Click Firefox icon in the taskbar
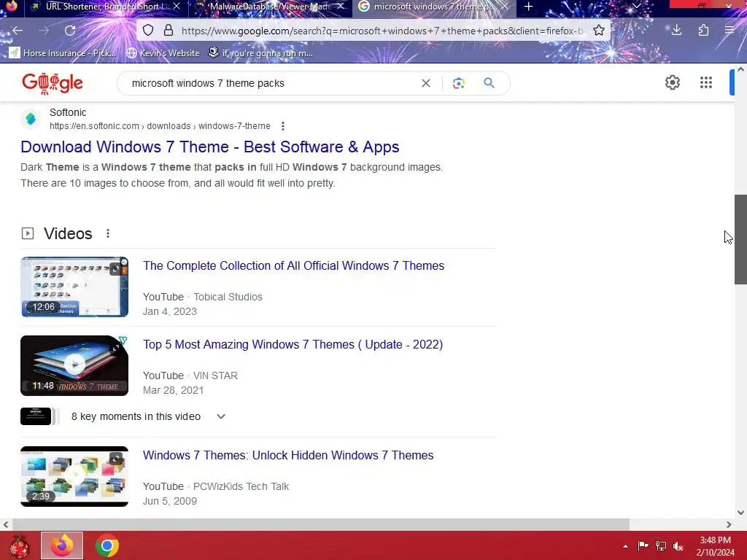The image size is (747, 560). 62,545
